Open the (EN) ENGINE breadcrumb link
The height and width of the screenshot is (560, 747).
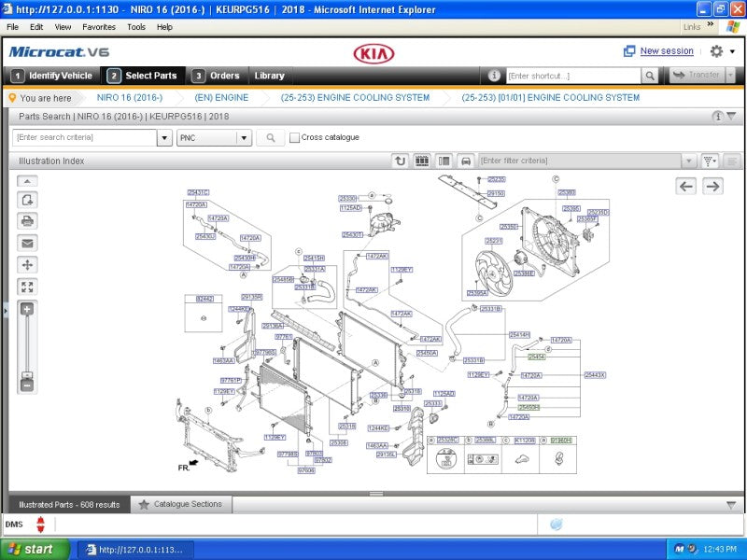(x=222, y=97)
